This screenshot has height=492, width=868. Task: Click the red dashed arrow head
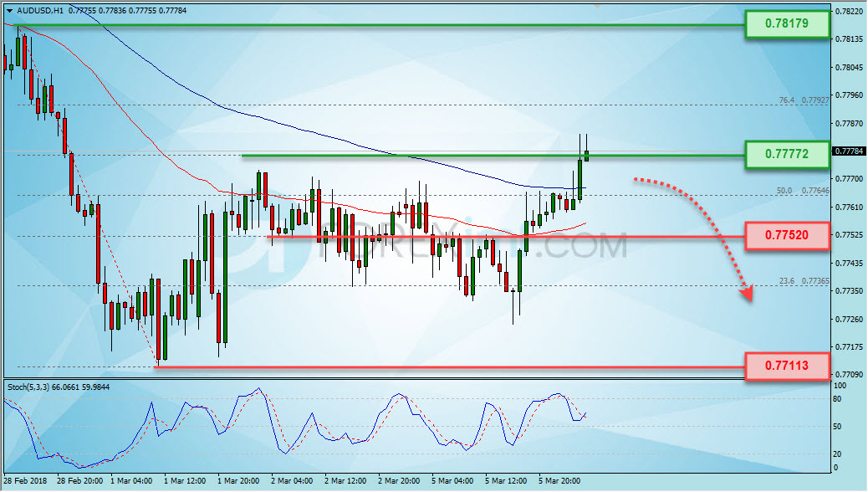(747, 293)
